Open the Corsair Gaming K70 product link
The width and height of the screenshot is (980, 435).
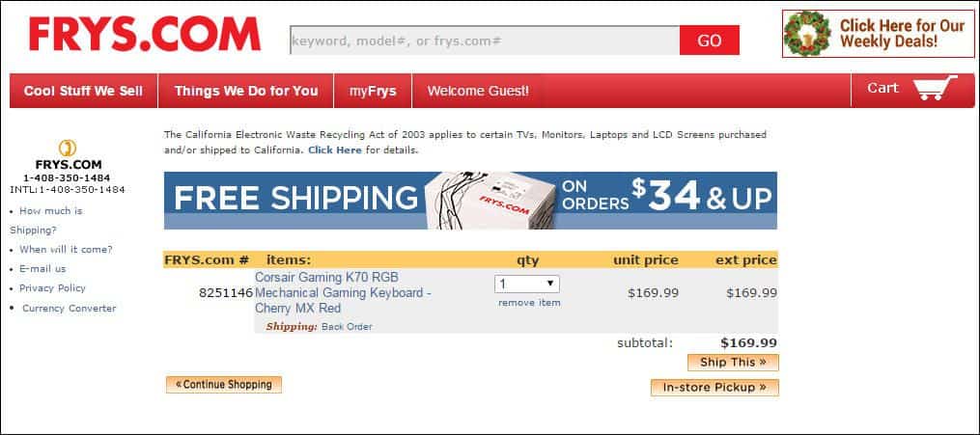coord(343,292)
